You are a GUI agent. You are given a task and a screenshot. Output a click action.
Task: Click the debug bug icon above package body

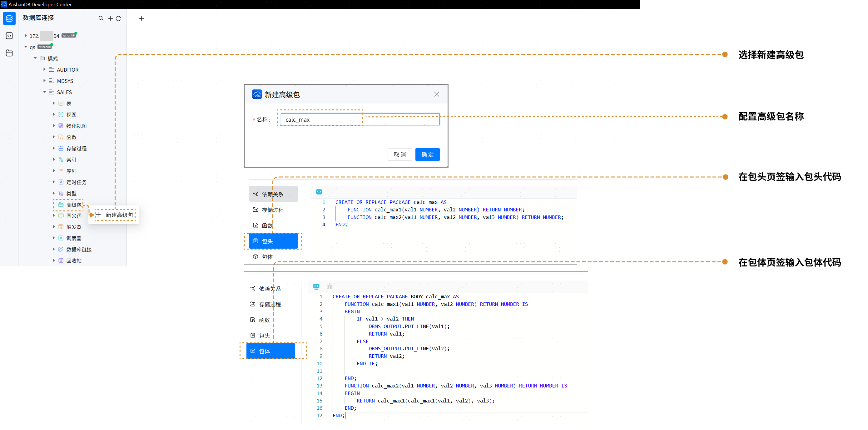tap(330, 286)
